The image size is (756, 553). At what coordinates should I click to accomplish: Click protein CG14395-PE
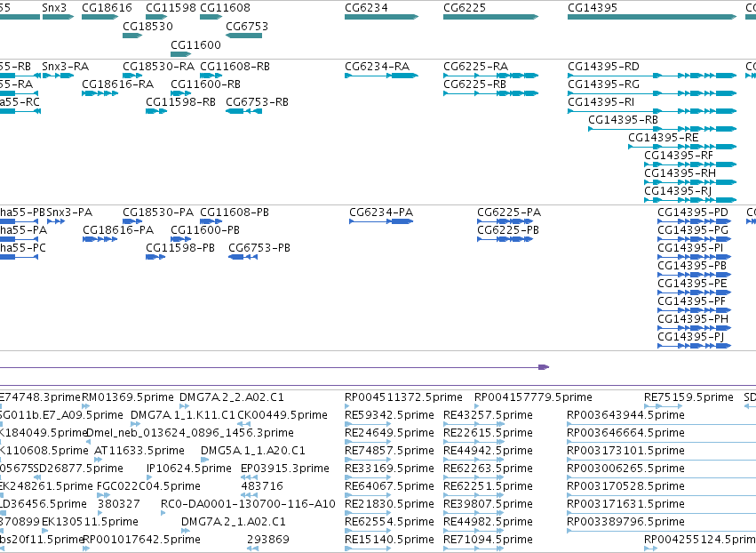(695, 293)
